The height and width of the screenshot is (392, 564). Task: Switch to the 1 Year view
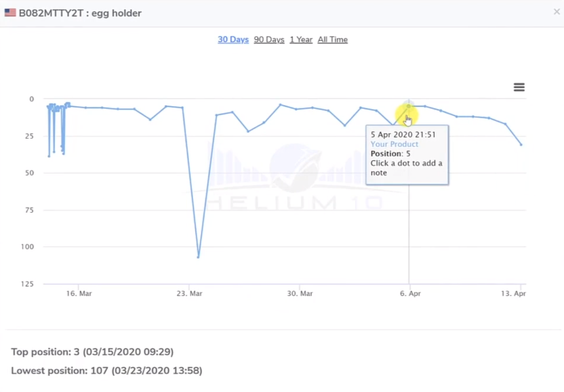coord(301,39)
